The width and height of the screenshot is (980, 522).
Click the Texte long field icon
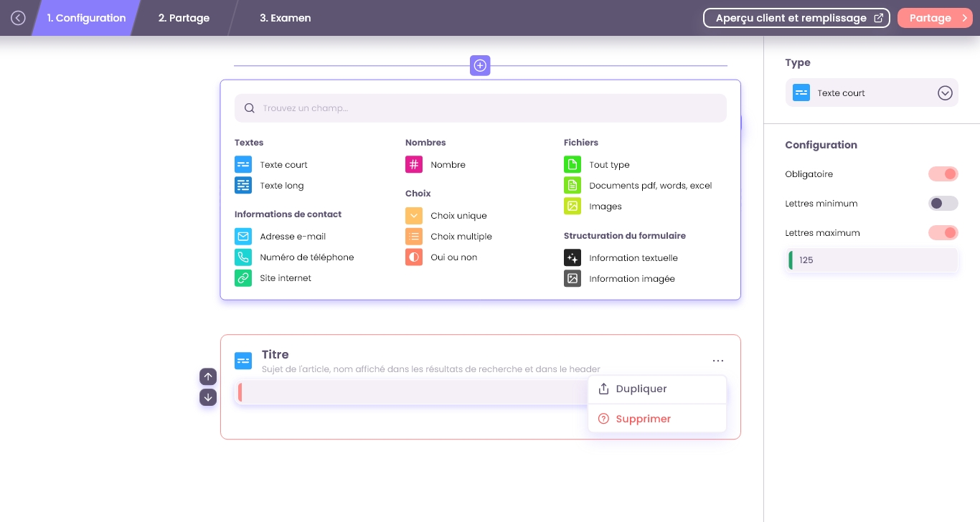tap(243, 185)
